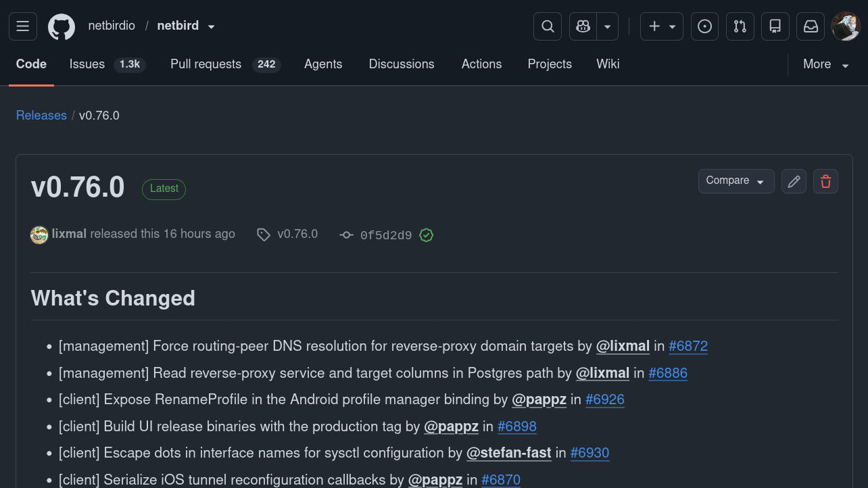Switch to the Wiki tab

(x=608, y=64)
